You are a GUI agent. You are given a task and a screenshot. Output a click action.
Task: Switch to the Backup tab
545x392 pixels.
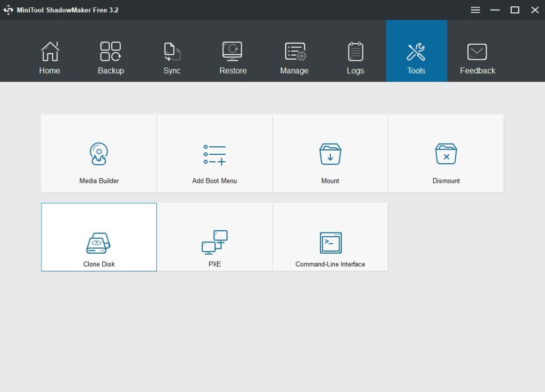click(x=111, y=59)
